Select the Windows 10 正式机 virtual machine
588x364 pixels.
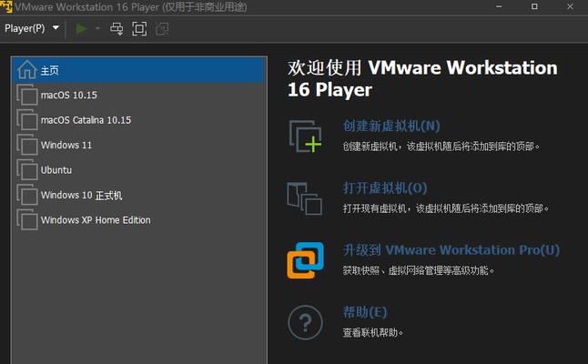point(139,195)
